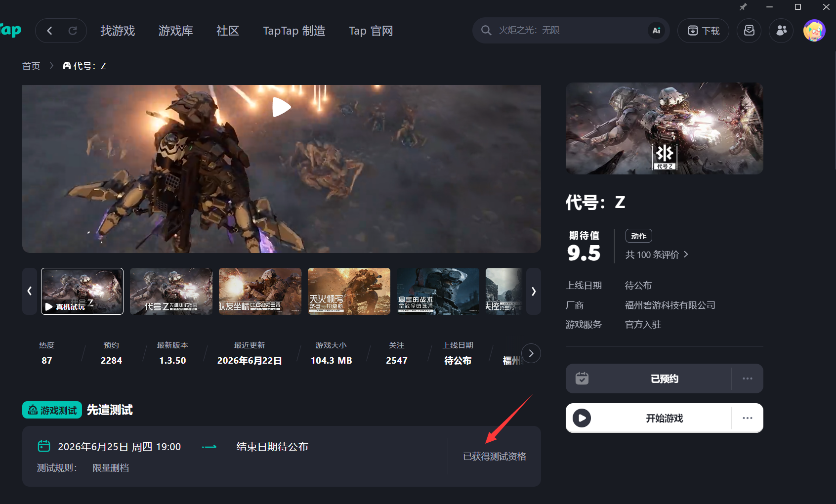Click the play icon on the 开始游戏 button

(x=582, y=418)
